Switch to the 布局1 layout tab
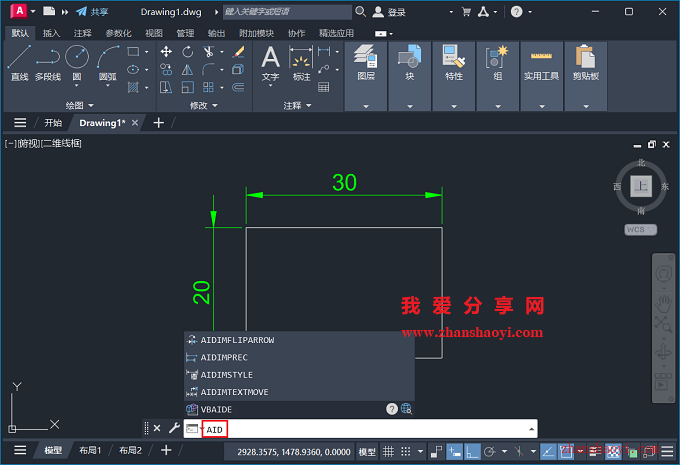Viewport: 680px width, 465px height. point(90,450)
